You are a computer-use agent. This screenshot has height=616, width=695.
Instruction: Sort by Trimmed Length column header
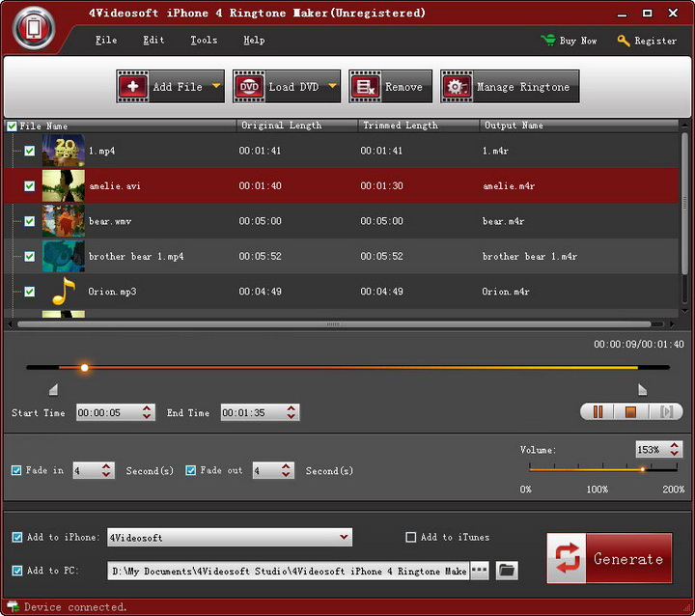[418, 126]
